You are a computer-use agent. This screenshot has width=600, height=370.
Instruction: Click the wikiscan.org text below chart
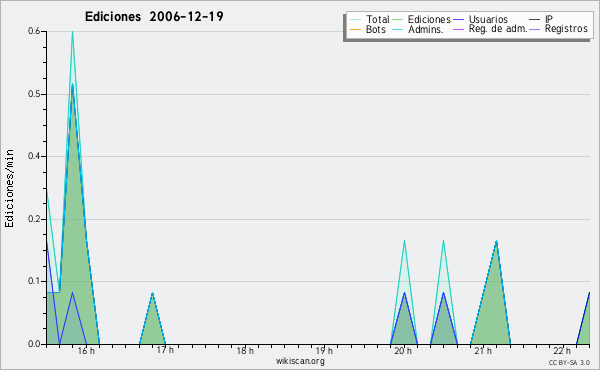pos(300,361)
